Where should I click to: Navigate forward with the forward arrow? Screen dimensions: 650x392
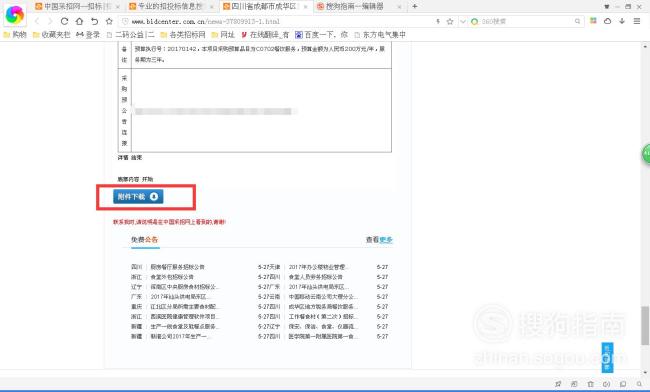pyautogui.click(x=50, y=21)
